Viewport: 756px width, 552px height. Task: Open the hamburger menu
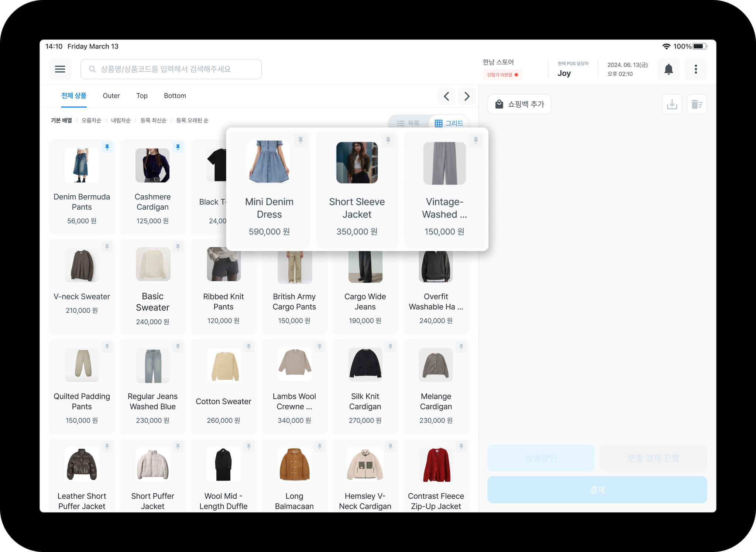(x=60, y=69)
